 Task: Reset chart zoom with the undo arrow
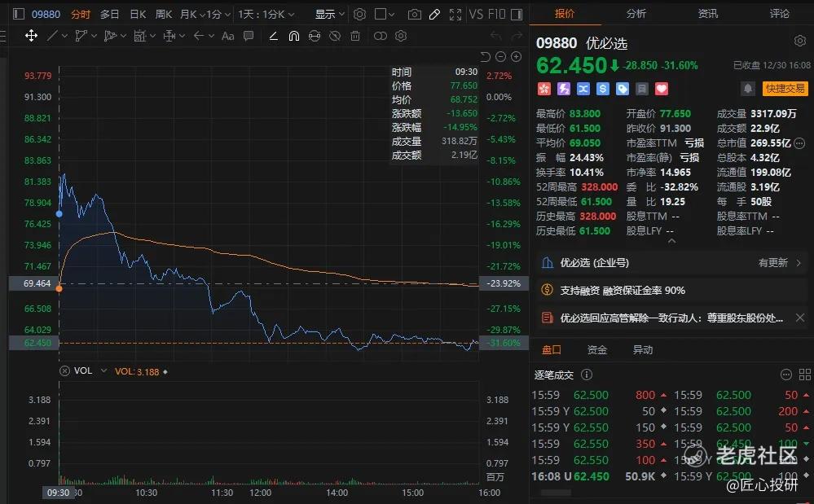tap(486, 56)
